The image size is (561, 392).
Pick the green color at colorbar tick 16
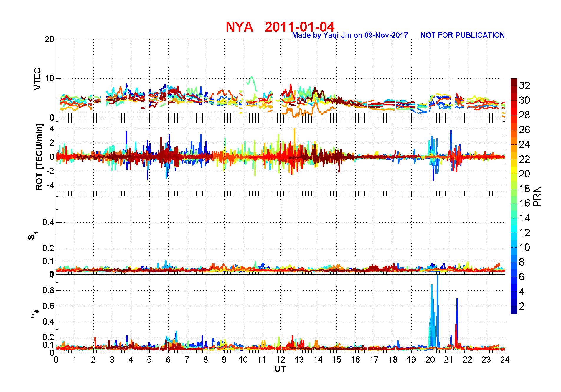pyautogui.click(x=514, y=203)
